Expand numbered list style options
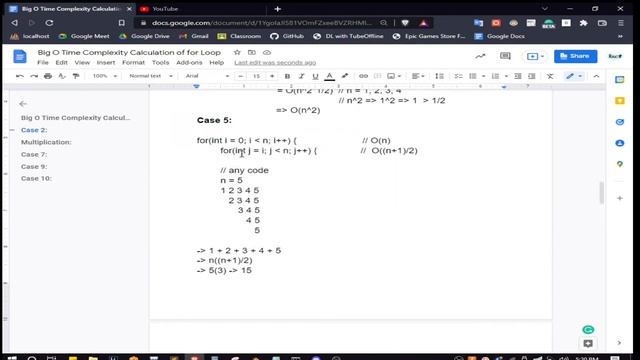640x360 pixels. (x=506, y=76)
